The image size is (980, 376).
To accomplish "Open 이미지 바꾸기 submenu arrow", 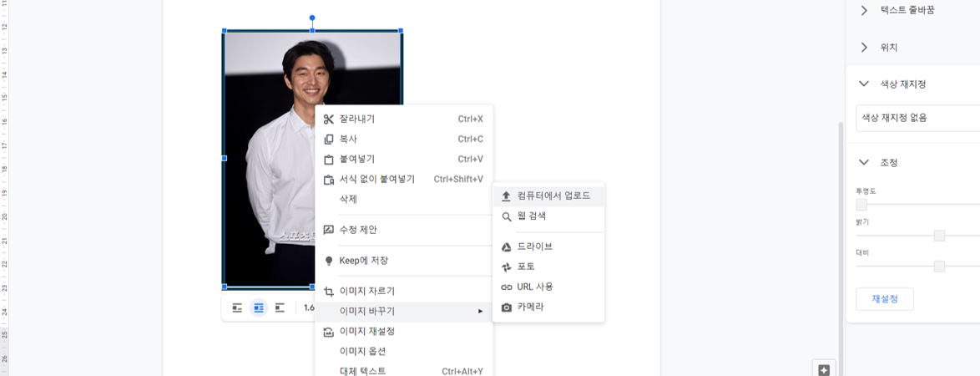I will [480, 311].
